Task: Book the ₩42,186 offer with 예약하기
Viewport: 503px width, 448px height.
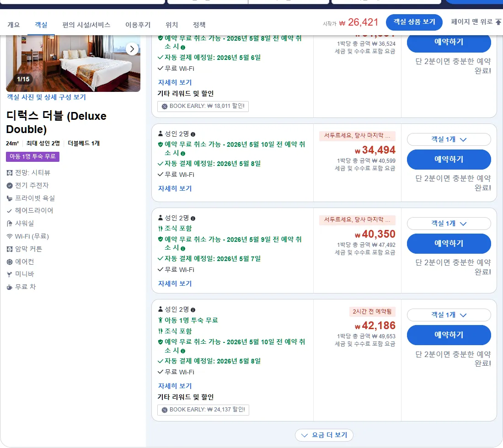Action: point(449,335)
